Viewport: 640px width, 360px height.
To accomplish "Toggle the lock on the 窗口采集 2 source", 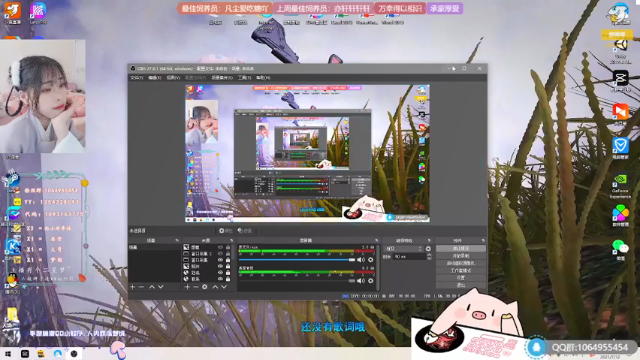I will click(x=228, y=253).
